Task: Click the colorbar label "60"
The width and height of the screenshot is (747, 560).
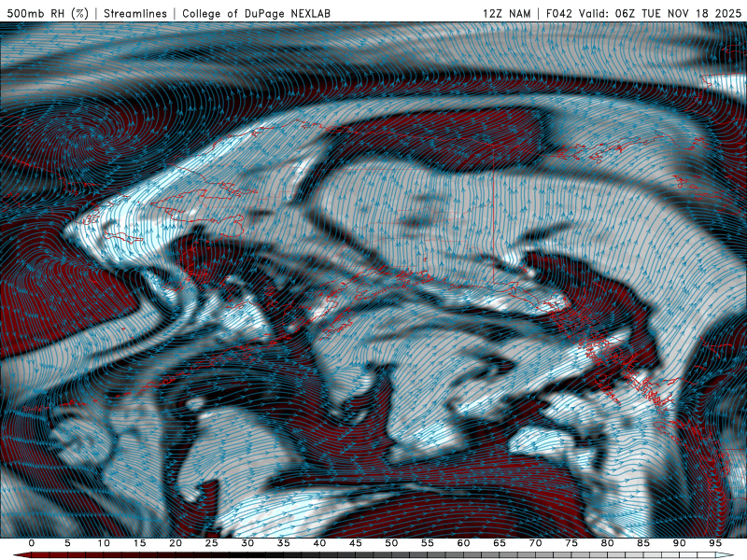Action: point(463,543)
